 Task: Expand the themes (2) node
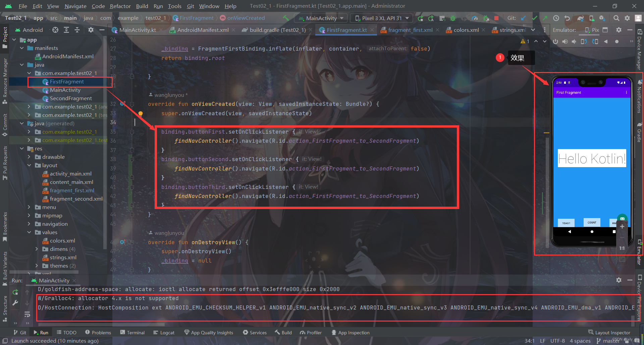pos(37,266)
